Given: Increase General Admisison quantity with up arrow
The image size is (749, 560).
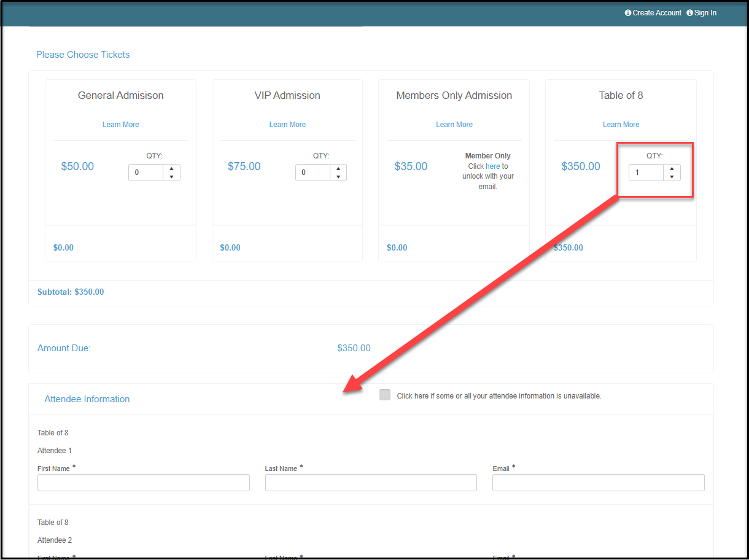Looking at the screenshot, I should pos(171,169).
